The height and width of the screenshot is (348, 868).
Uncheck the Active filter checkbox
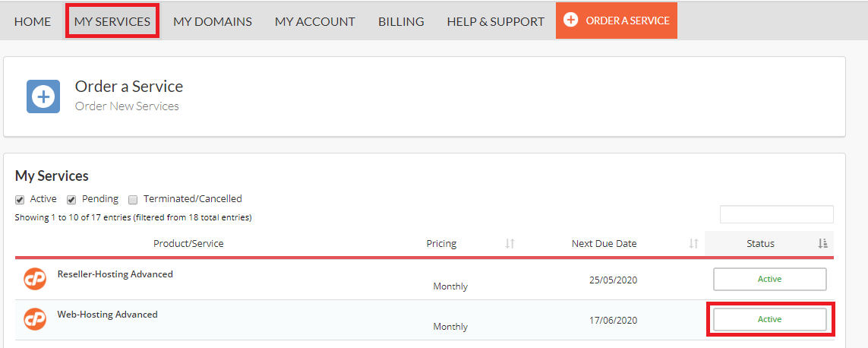pos(20,200)
